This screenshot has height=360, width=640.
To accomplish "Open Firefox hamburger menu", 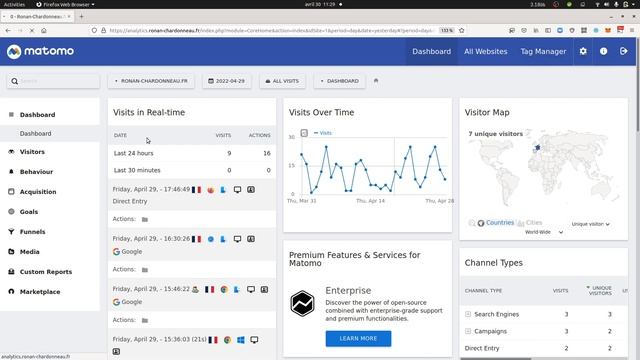I will [x=632, y=31].
